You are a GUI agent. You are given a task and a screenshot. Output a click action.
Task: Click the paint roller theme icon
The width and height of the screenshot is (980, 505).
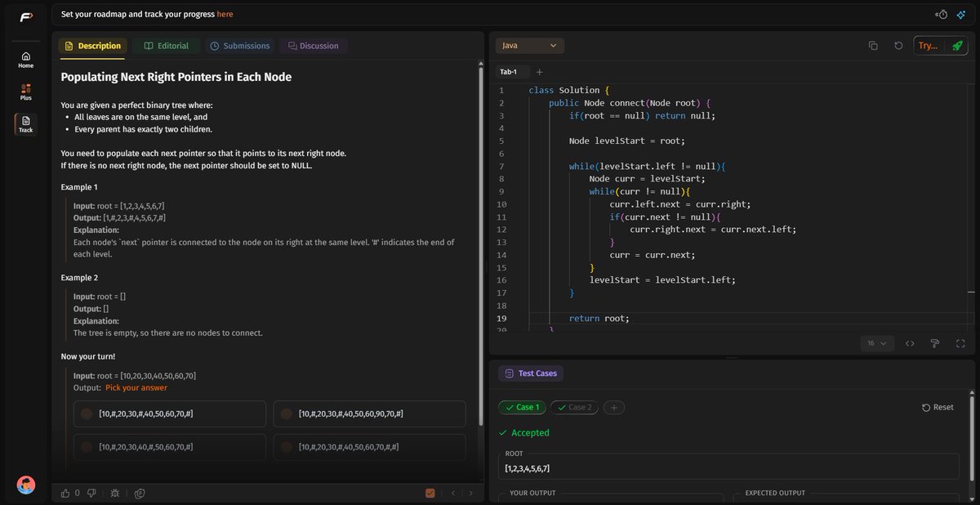pos(935,343)
